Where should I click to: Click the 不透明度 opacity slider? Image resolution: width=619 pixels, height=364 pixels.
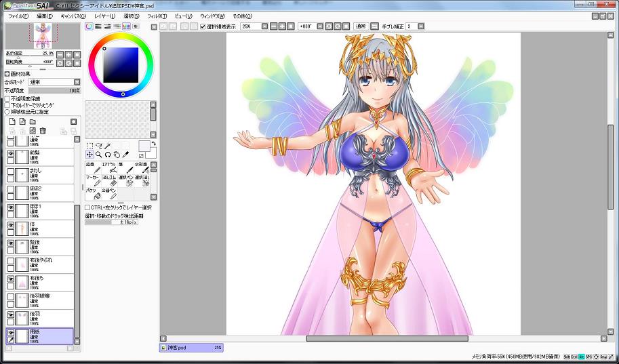[x=54, y=90]
